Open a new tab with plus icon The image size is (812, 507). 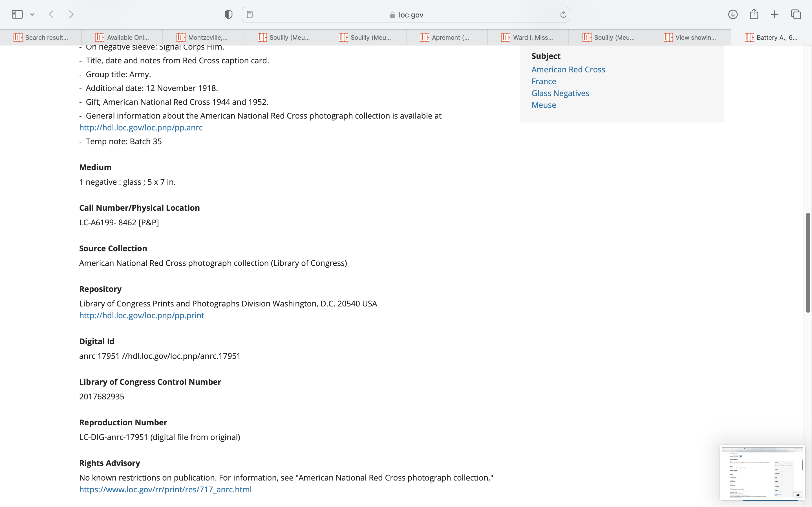775,14
